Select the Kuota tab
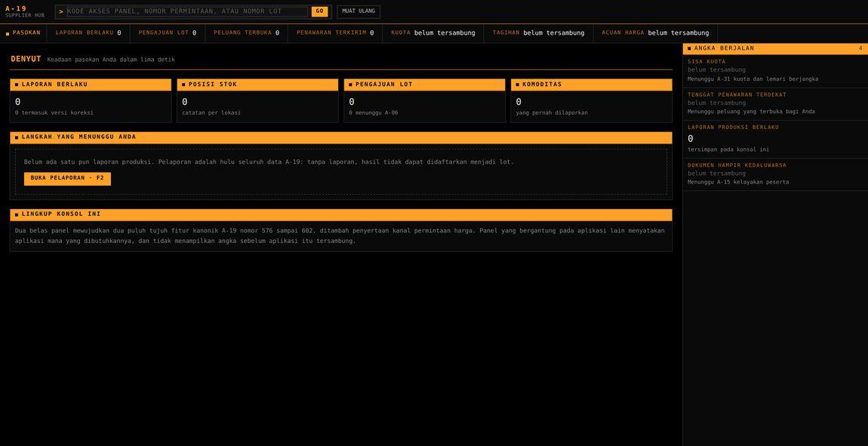The image size is (868, 446). pyautogui.click(x=433, y=33)
